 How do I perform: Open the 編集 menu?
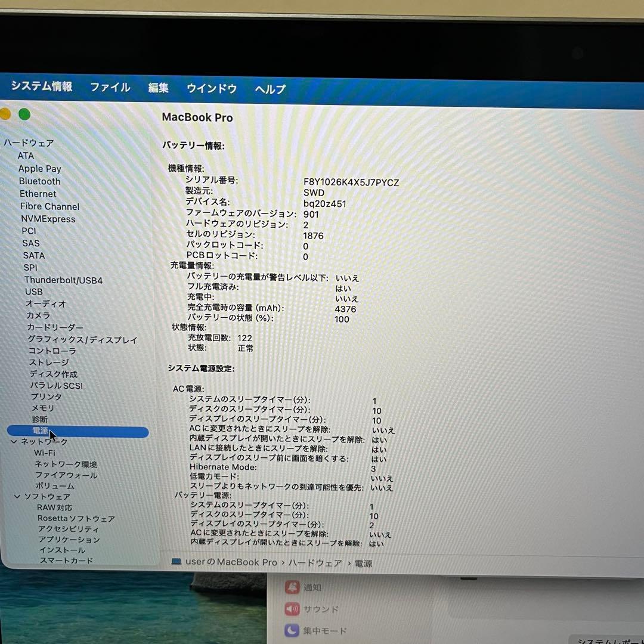(x=158, y=88)
